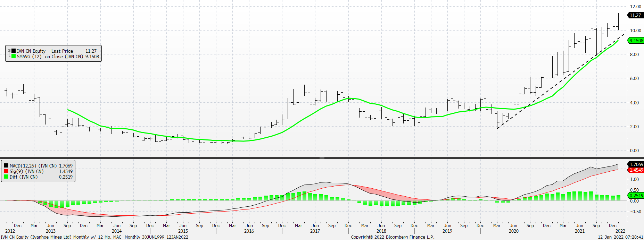Screen dimensions: 644x240
Task: Click the 10.00 price axis label
Action: (635, 31)
